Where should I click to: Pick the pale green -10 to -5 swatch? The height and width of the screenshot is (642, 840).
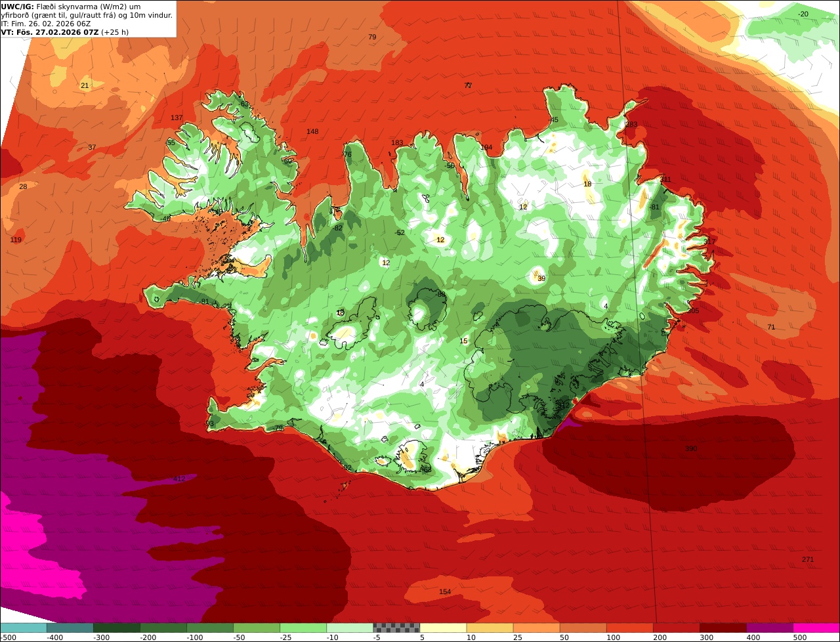pyautogui.click(x=350, y=628)
